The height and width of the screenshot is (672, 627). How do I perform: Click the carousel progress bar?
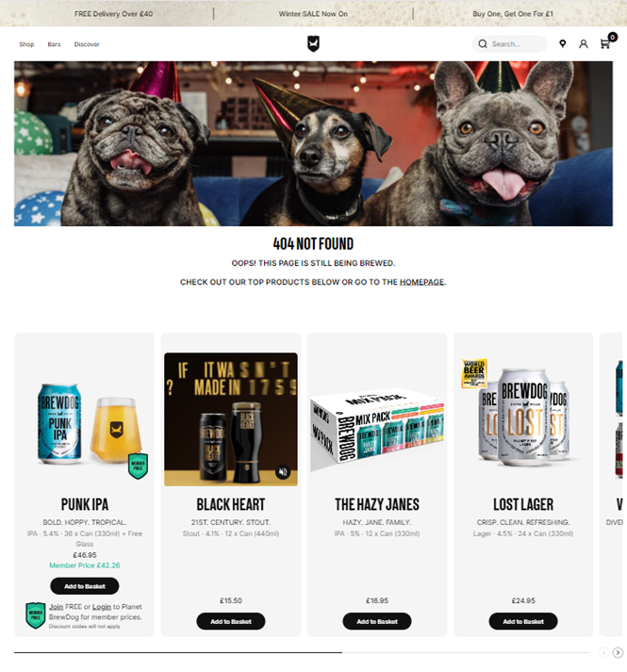[x=301, y=652]
